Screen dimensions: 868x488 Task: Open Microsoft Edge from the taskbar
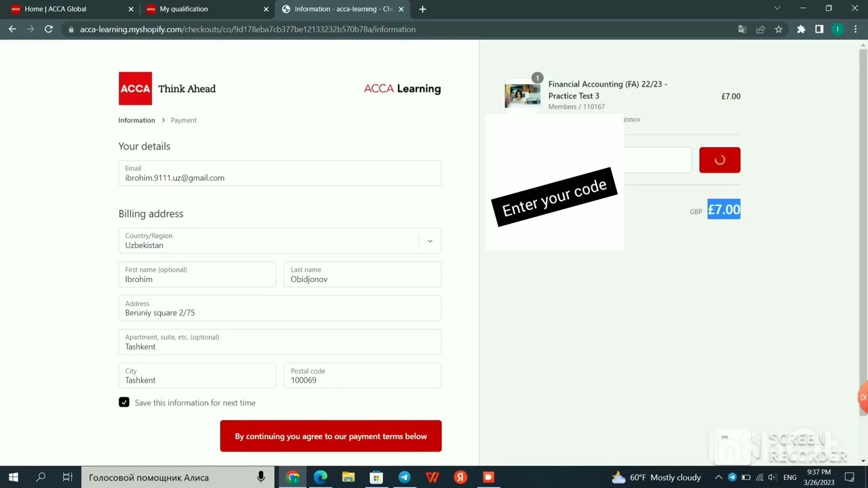[321, 477]
